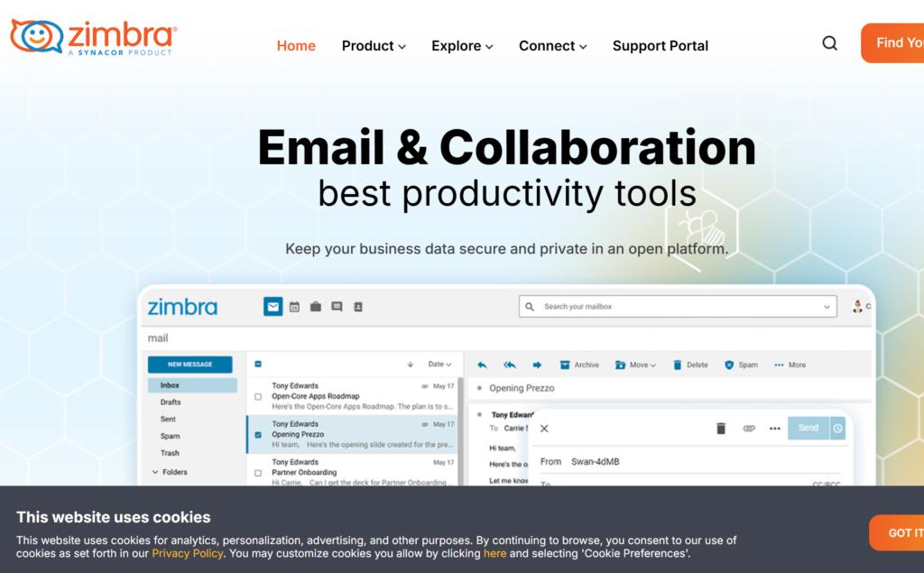Click the 'This website uses cookies' heading

point(113,517)
